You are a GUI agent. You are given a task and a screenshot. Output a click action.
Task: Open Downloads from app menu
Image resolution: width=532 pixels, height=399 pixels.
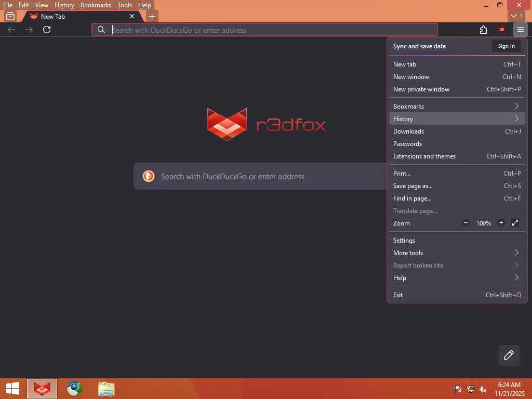coord(457,131)
